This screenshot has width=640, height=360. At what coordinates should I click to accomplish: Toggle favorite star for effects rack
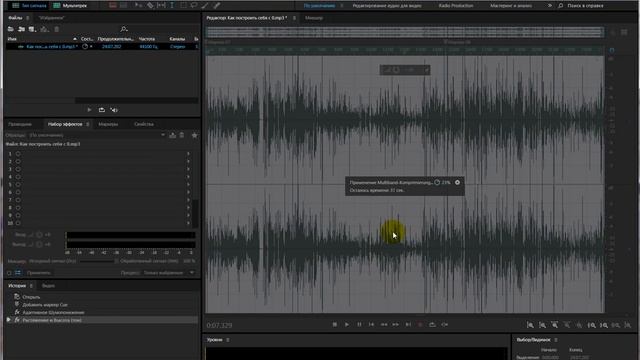[194, 135]
